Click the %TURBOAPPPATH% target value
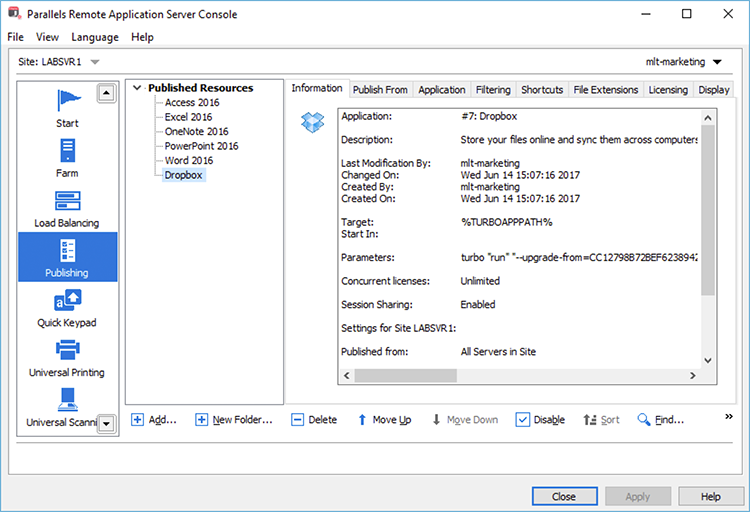Image resolution: width=750 pixels, height=512 pixels. coord(507,222)
